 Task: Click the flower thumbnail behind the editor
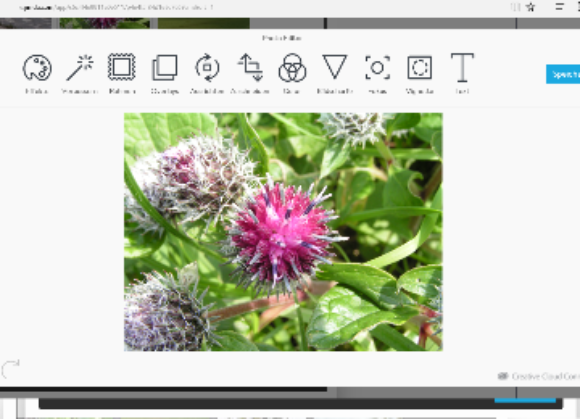tap(105, 23)
